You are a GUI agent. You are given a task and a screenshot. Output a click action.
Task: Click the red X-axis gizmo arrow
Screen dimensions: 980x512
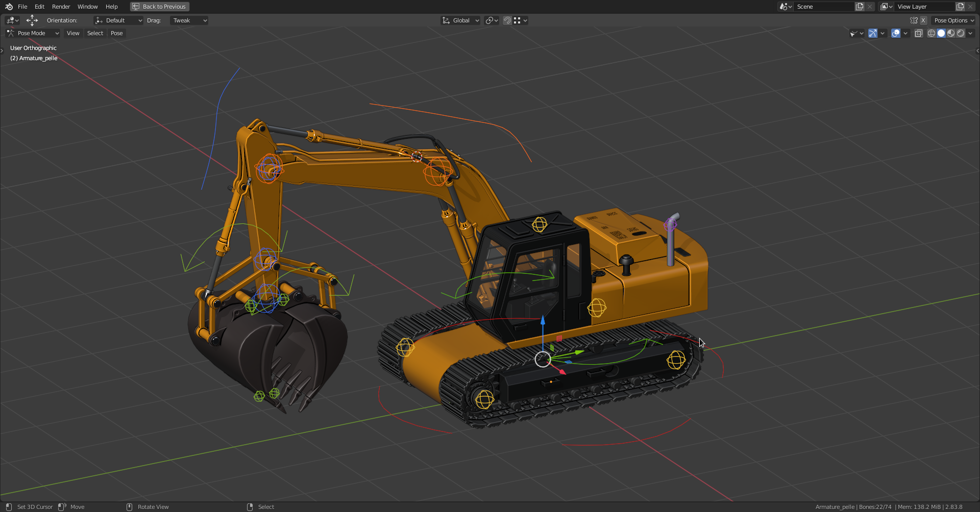pyautogui.click(x=562, y=372)
